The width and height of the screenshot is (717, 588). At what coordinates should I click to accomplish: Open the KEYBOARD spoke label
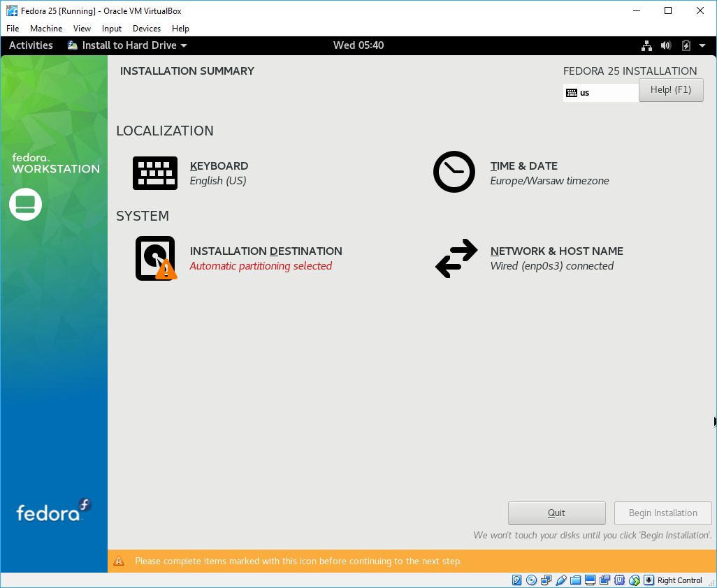coord(219,166)
